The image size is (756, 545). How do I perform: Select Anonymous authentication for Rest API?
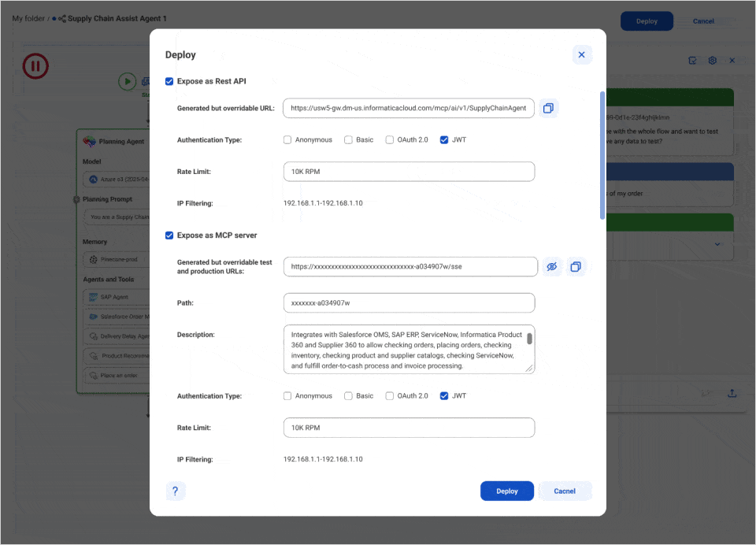(287, 140)
